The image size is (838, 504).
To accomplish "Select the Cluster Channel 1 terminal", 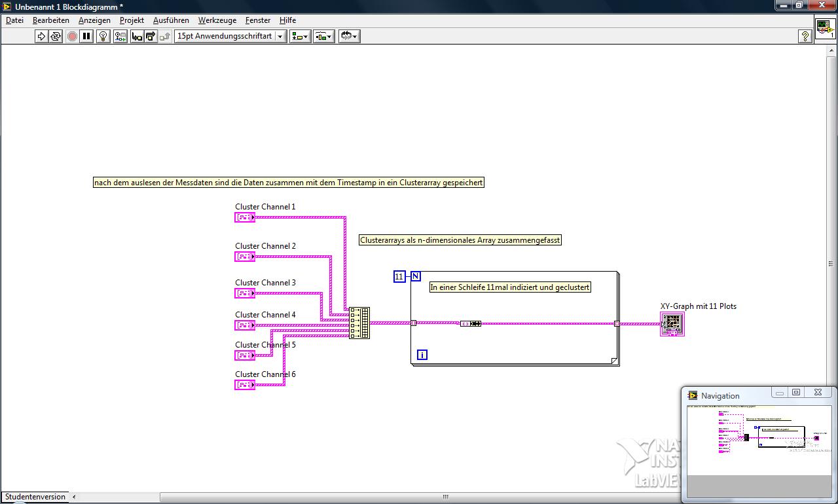I will coord(245,217).
